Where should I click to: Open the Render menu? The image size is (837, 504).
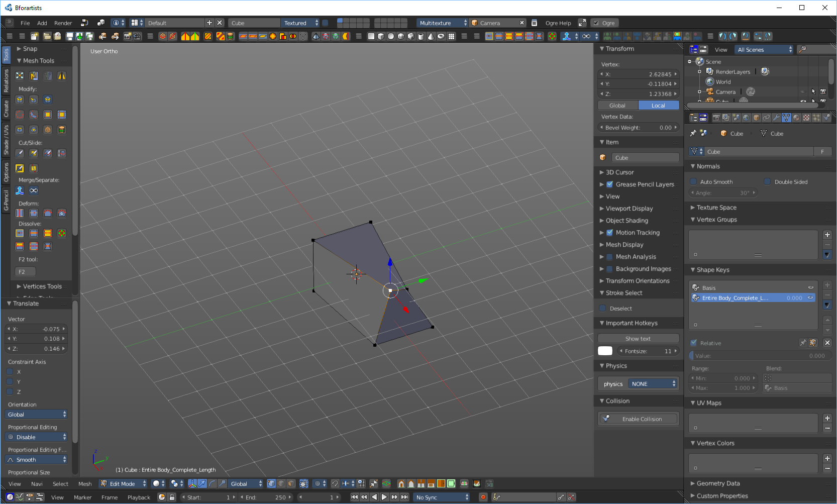(x=63, y=23)
